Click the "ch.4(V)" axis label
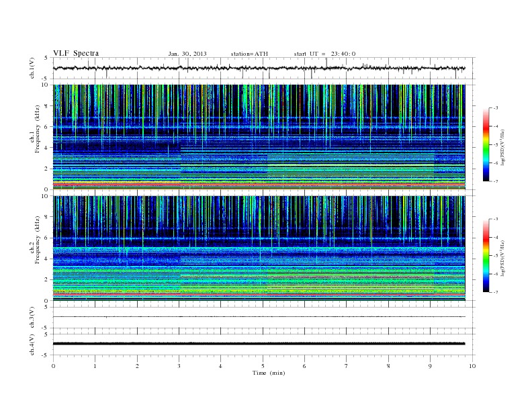Screen dimensions: 532x411 click(32, 345)
